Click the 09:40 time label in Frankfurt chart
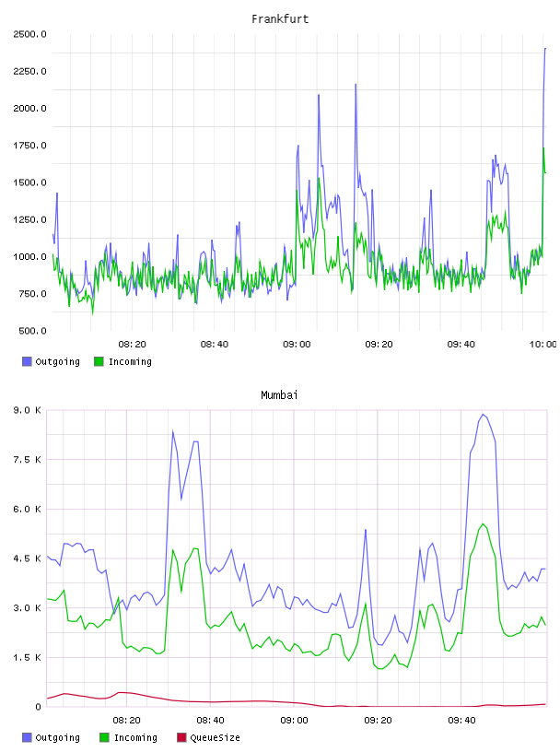The height and width of the screenshot is (752, 560). coord(461,345)
